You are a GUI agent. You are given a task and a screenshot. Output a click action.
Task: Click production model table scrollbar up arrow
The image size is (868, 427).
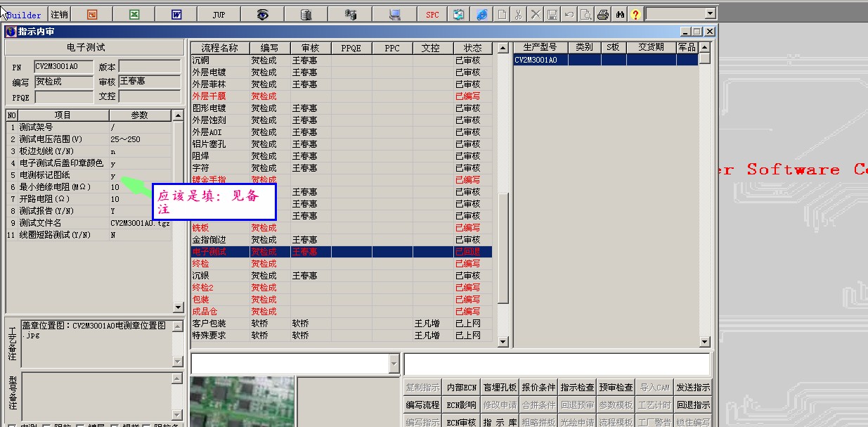point(705,47)
